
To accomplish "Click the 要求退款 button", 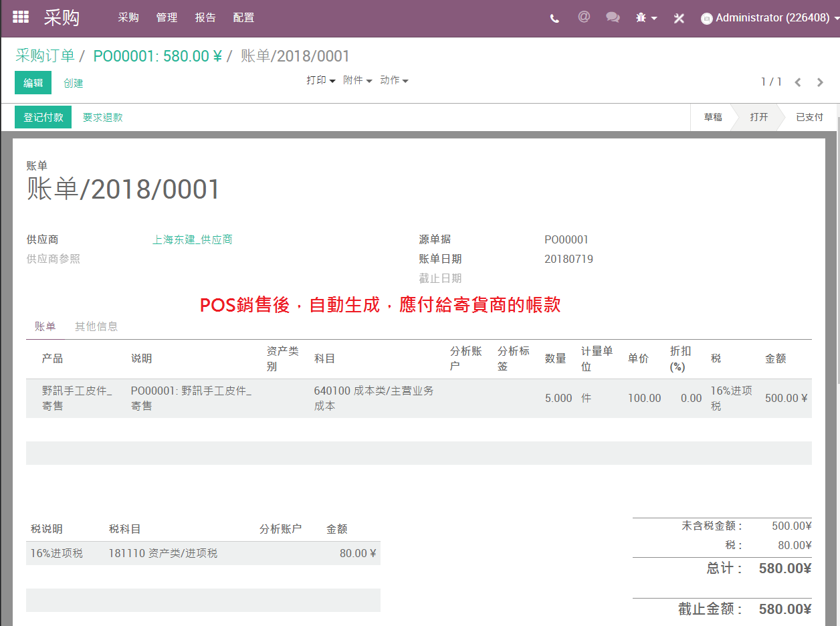I will pyautogui.click(x=103, y=117).
